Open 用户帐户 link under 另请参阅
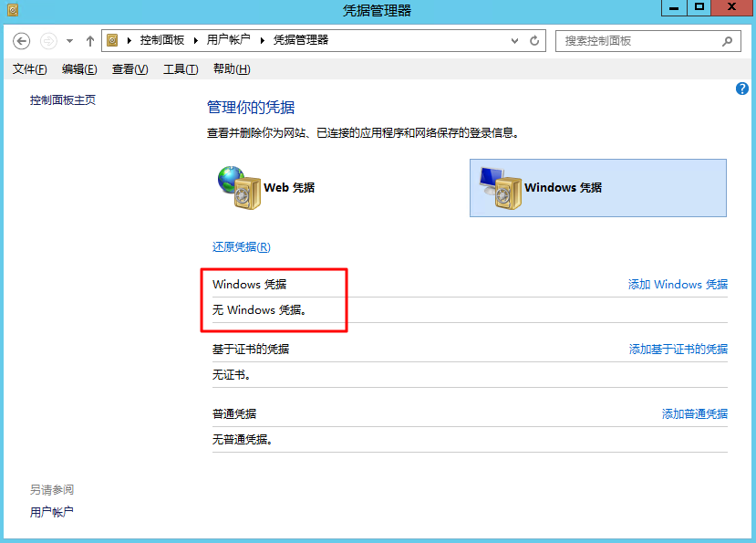Image resolution: width=756 pixels, height=543 pixels. point(52,512)
